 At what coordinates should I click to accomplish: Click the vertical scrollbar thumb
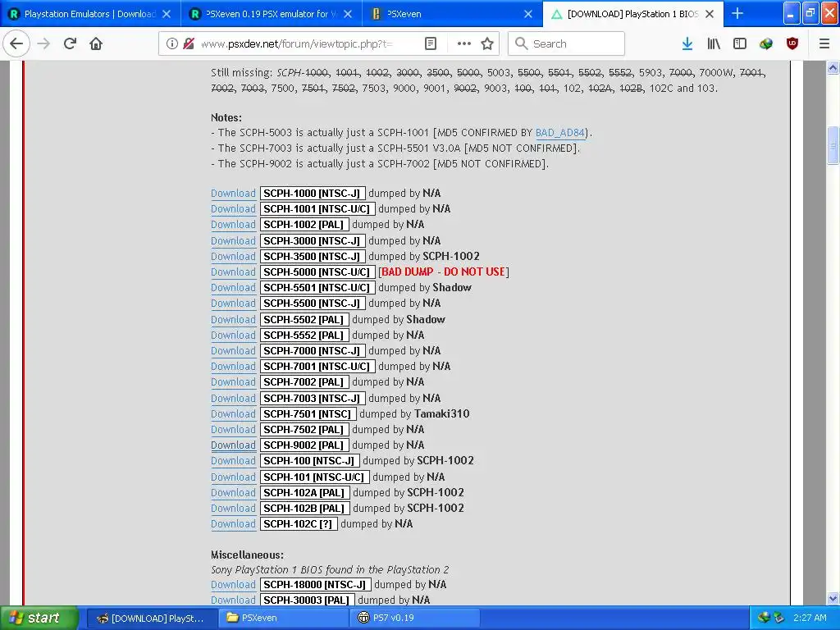click(x=833, y=144)
